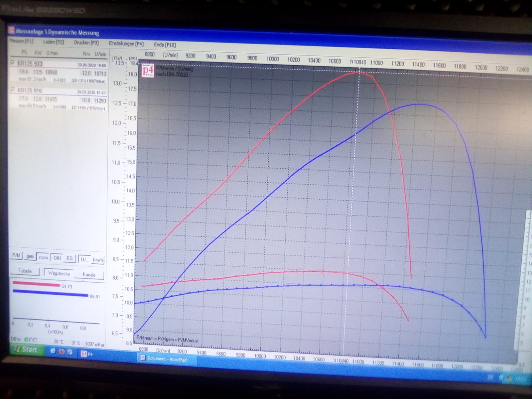The width and height of the screenshot is (532, 399).
Task: Uncheck the KR125 916 measurement checkbox
Action: (13, 90)
